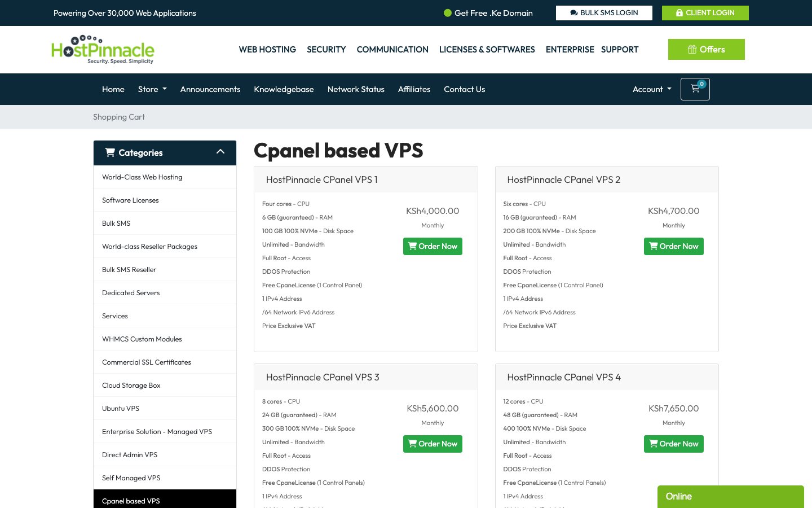Click the Cpanel based VPS heading
The image size is (812, 508).
click(338, 151)
